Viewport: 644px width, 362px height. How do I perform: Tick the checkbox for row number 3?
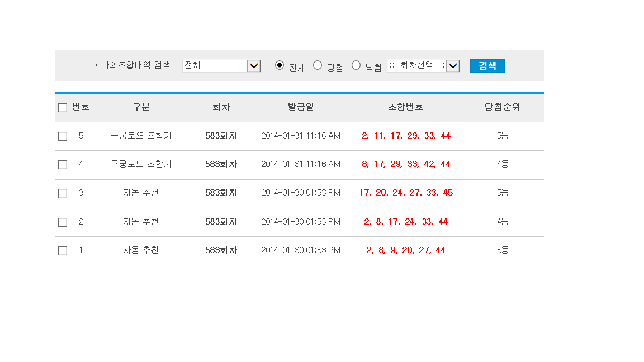(x=63, y=193)
